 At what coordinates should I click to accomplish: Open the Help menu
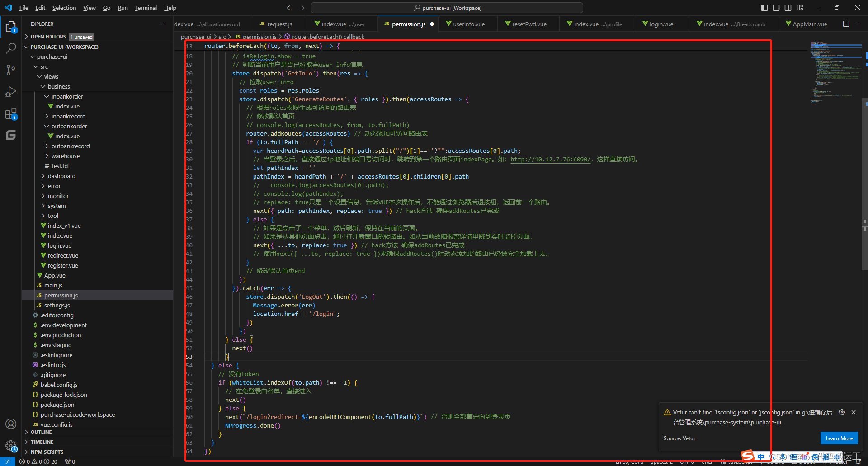pyautogui.click(x=170, y=8)
